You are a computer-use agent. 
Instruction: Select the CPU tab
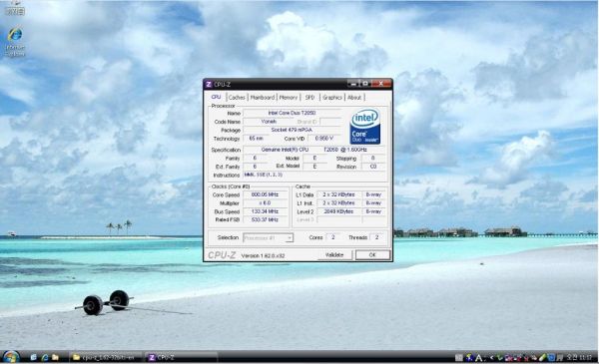[x=216, y=97]
